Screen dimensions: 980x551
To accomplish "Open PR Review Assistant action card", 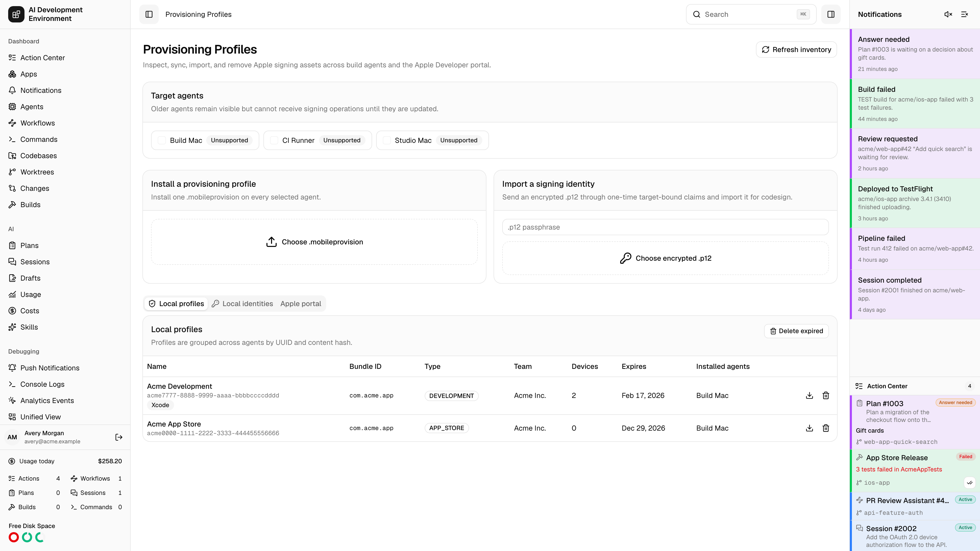I will coord(915,506).
